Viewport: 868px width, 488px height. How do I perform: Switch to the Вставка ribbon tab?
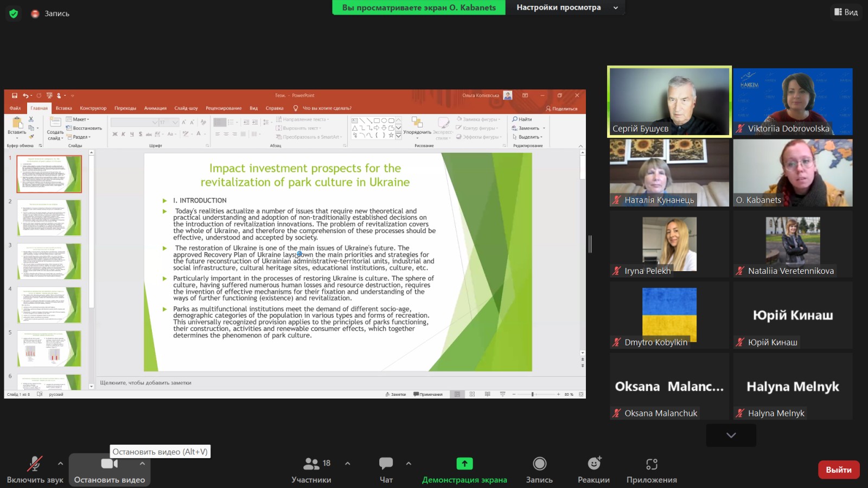(63, 108)
